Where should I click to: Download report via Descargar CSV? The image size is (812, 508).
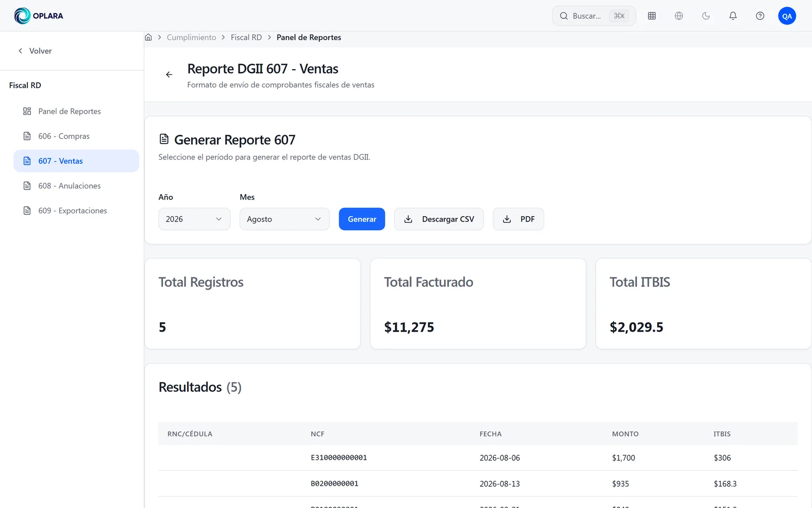coord(439,219)
